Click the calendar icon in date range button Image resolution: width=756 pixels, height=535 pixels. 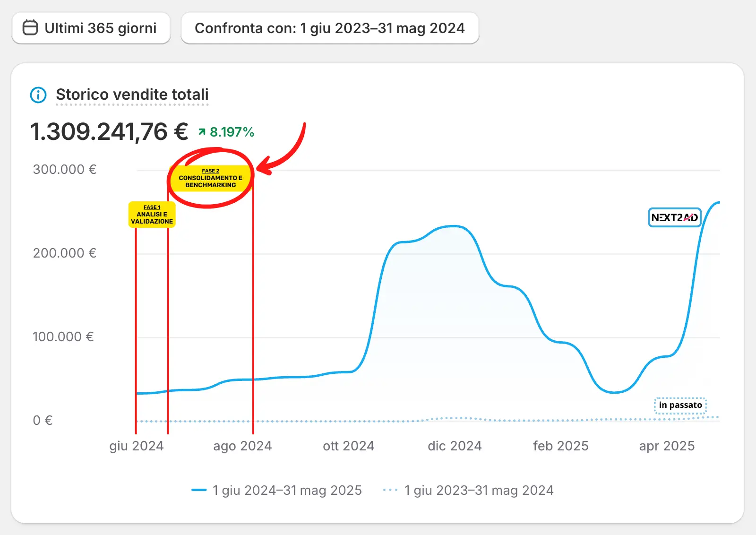pyautogui.click(x=30, y=28)
